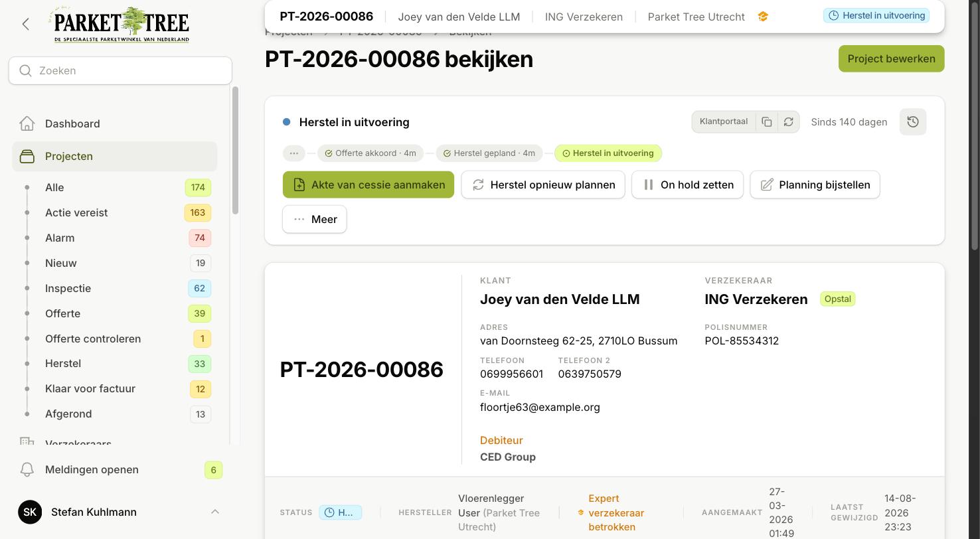Click the Offerte akkoord status step
Viewport: 980px width, 539px height.
tap(370, 153)
